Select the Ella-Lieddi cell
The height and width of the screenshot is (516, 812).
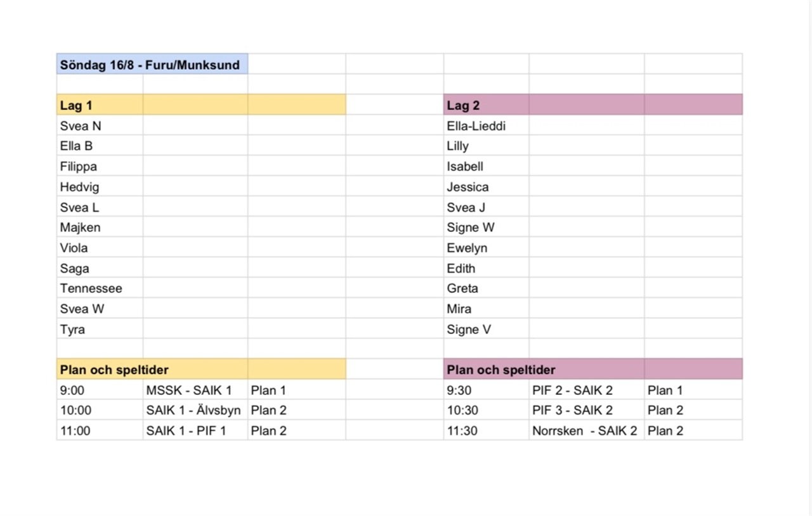[x=487, y=125]
